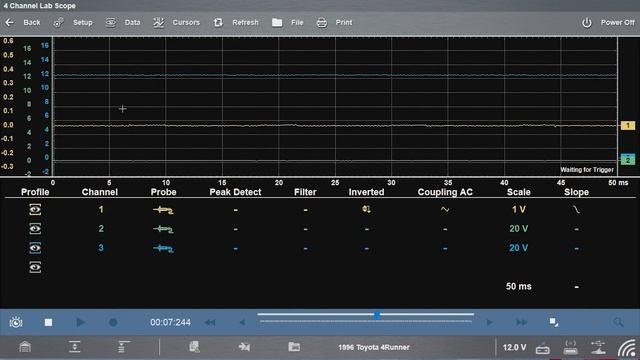Click the 12.0 V battery voltage reading
Viewport: 640px width, 360px height.
click(514, 347)
